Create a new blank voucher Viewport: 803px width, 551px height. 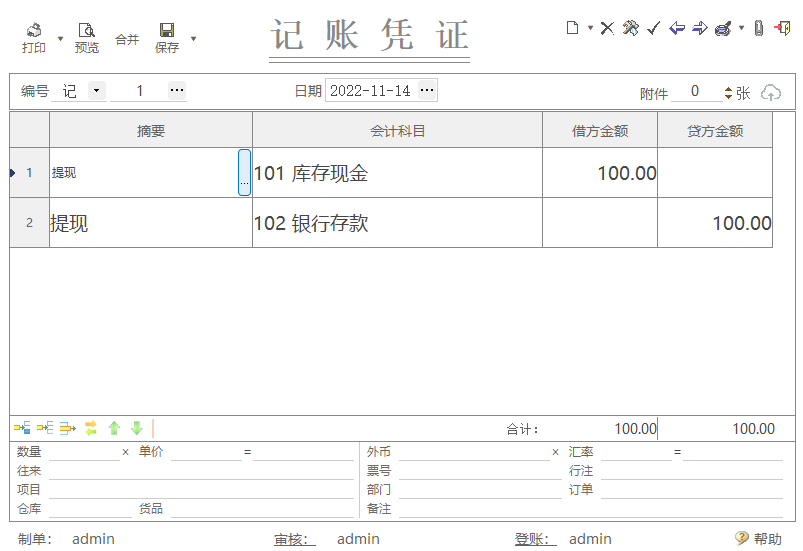572,28
